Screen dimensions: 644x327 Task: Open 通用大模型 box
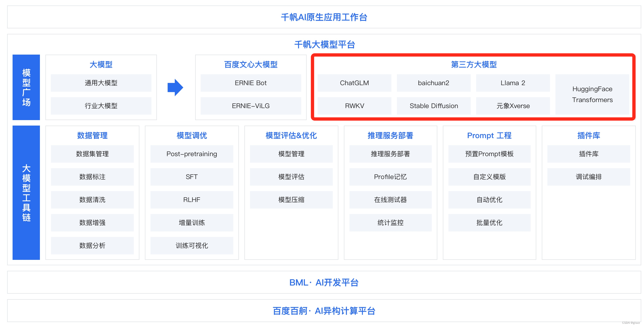pos(101,83)
